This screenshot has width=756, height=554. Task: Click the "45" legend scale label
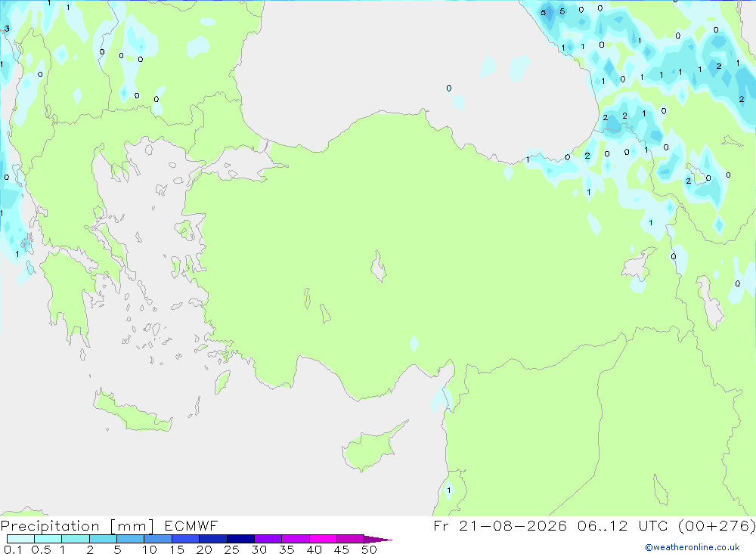(342, 549)
